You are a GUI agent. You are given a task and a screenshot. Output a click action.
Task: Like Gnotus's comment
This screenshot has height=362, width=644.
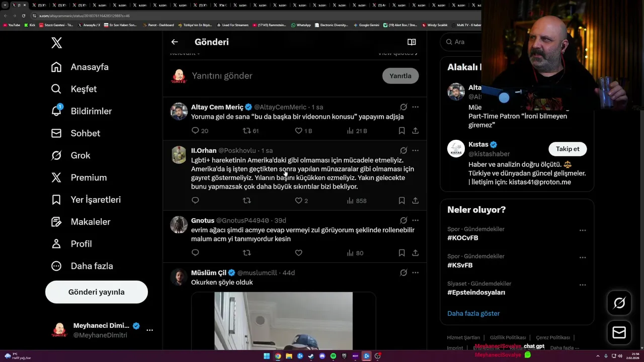(298, 253)
